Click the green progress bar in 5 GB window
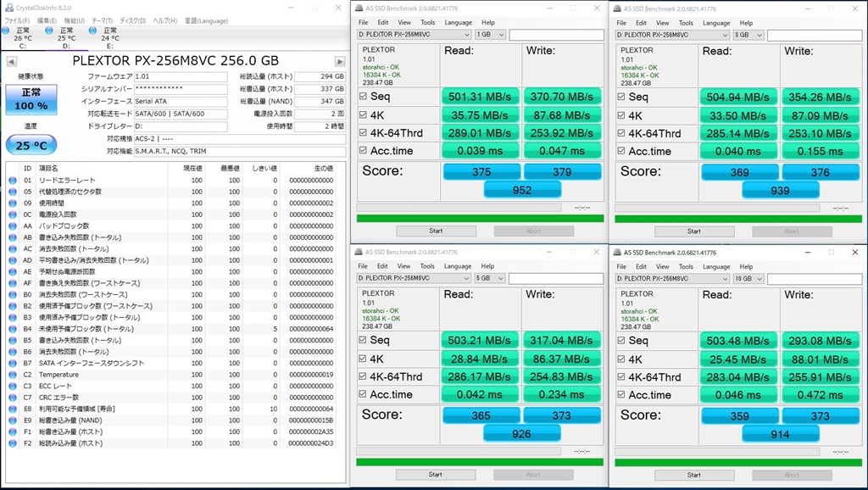 [x=480, y=462]
